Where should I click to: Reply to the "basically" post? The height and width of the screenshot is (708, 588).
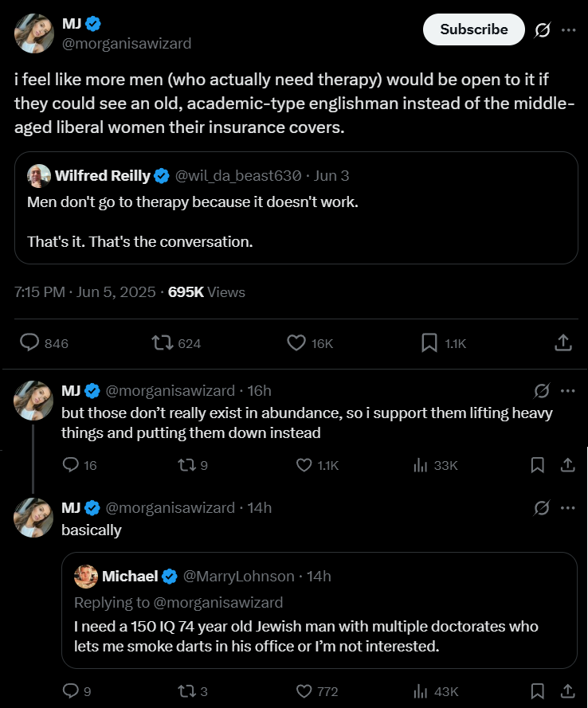point(70,691)
